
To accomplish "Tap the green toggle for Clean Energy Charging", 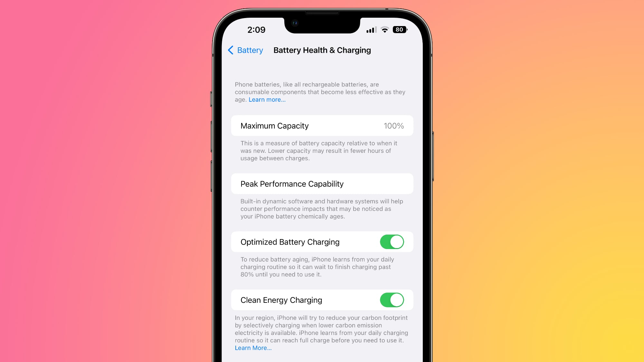I will click(392, 300).
